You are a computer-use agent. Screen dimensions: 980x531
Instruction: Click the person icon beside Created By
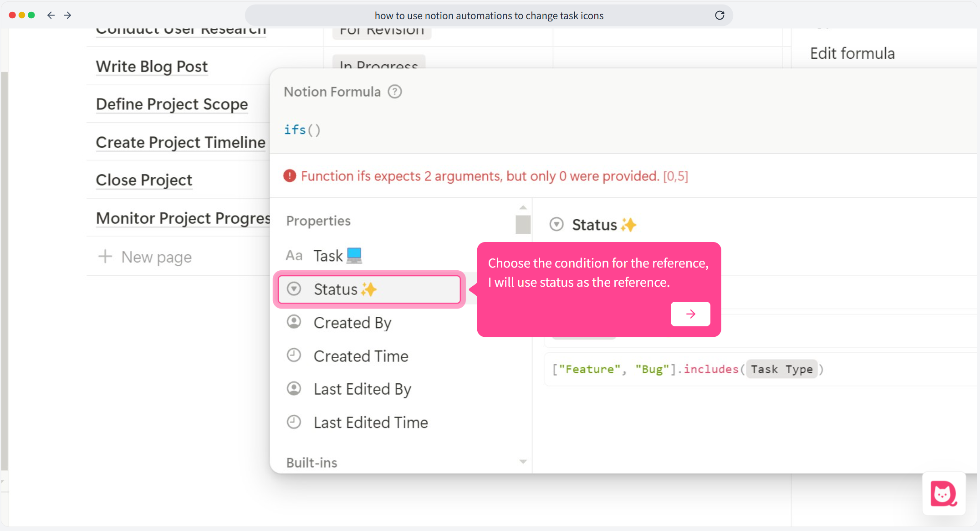click(x=294, y=322)
